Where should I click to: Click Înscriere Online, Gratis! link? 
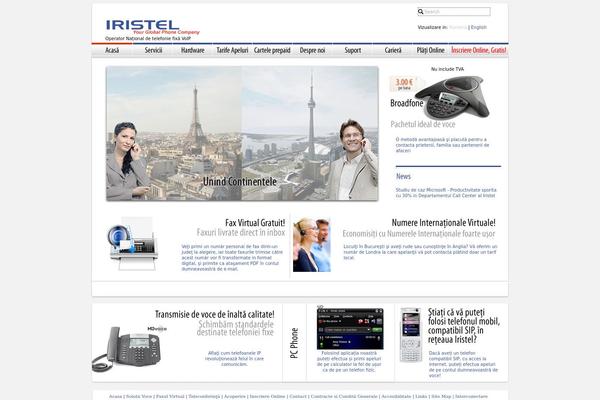(479, 50)
